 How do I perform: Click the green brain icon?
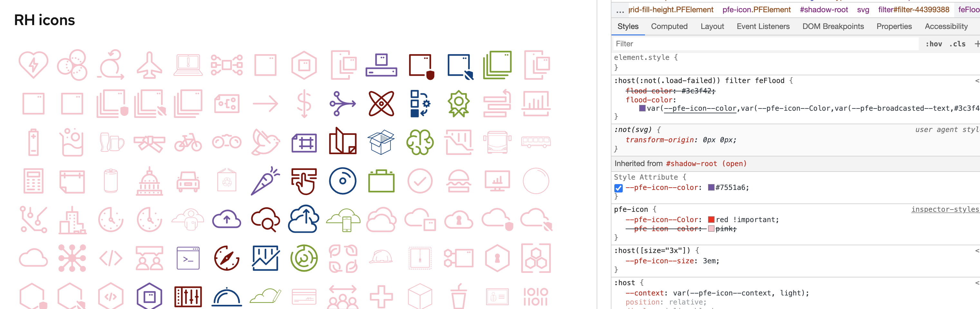tap(420, 143)
